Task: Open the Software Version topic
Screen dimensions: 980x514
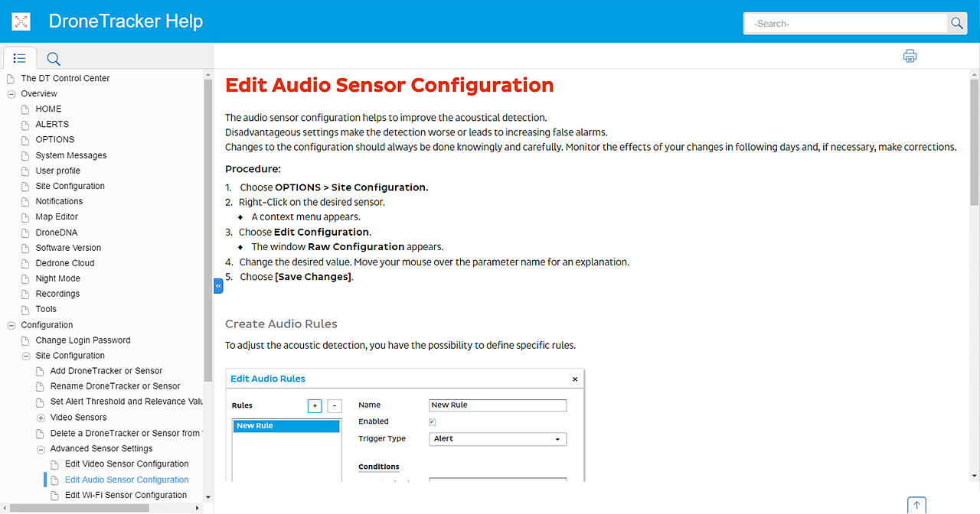Action: 68,248
